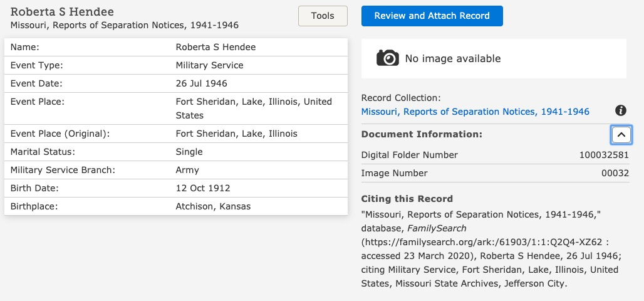The height and width of the screenshot is (301, 644).
Task: Click the Event Place (Original) row
Action: [176, 134]
